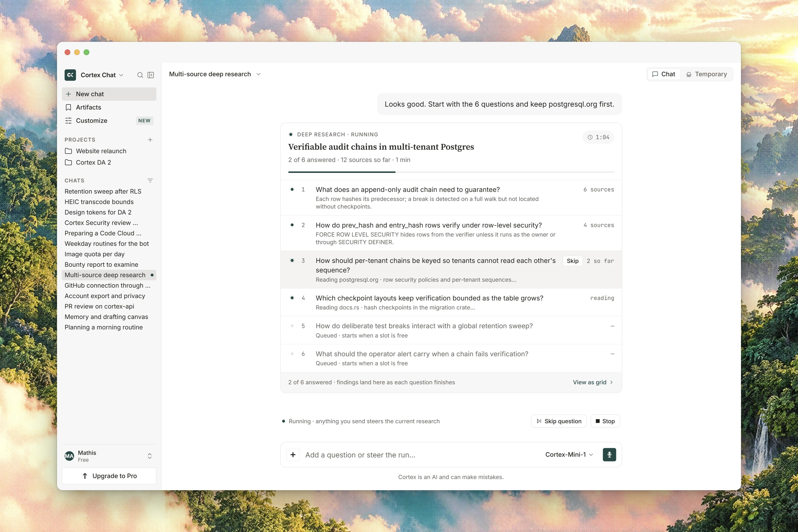Expand the Mathis account switcher
This screenshot has width=798, height=532.
coord(150,456)
